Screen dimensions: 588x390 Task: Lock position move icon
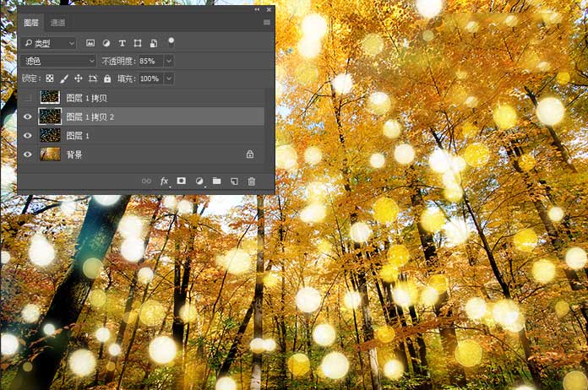[x=78, y=79]
